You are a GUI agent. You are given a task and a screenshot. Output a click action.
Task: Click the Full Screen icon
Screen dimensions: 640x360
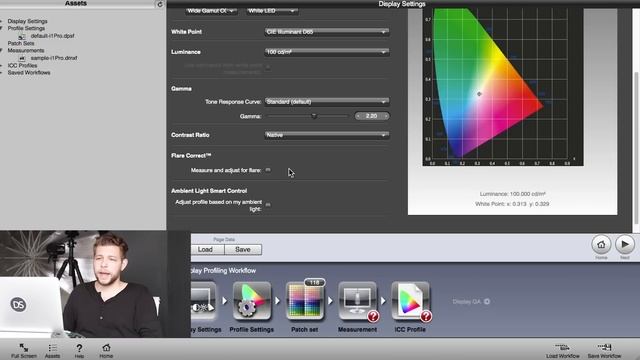pyautogui.click(x=24, y=348)
